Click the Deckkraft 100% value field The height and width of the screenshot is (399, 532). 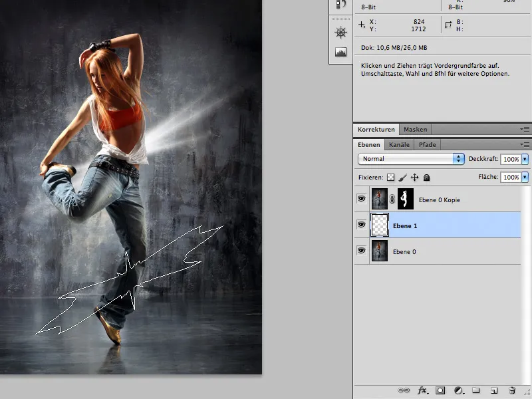(x=511, y=159)
